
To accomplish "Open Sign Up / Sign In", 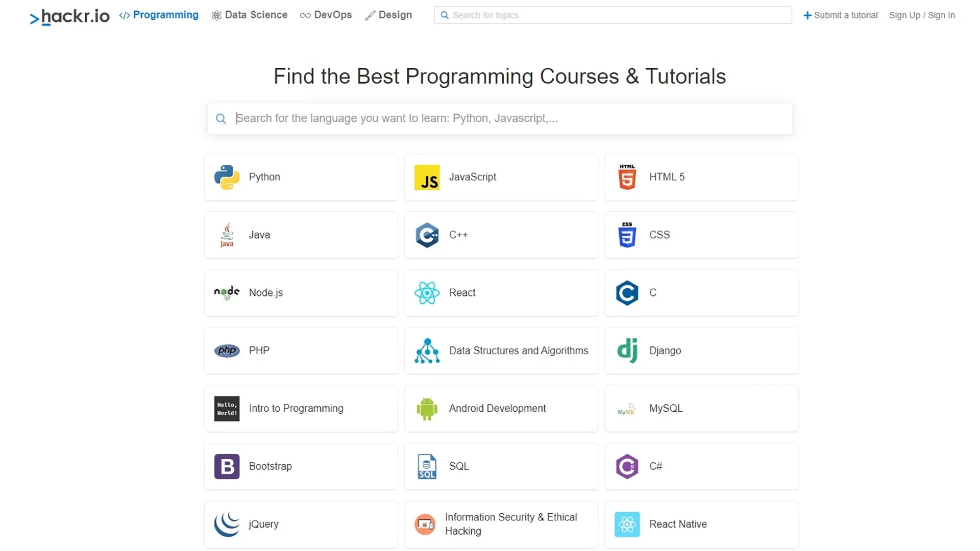I will [921, 15].
